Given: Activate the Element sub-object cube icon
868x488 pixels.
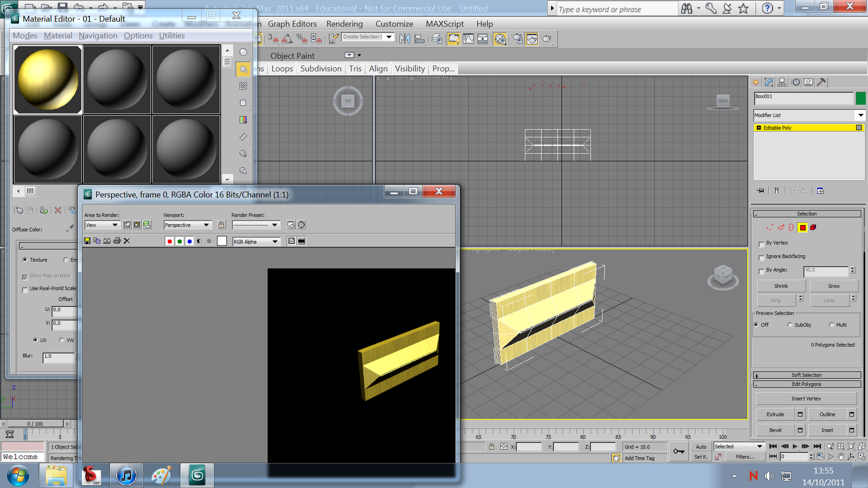Looking at the screenshot, I should click(813, 228).
